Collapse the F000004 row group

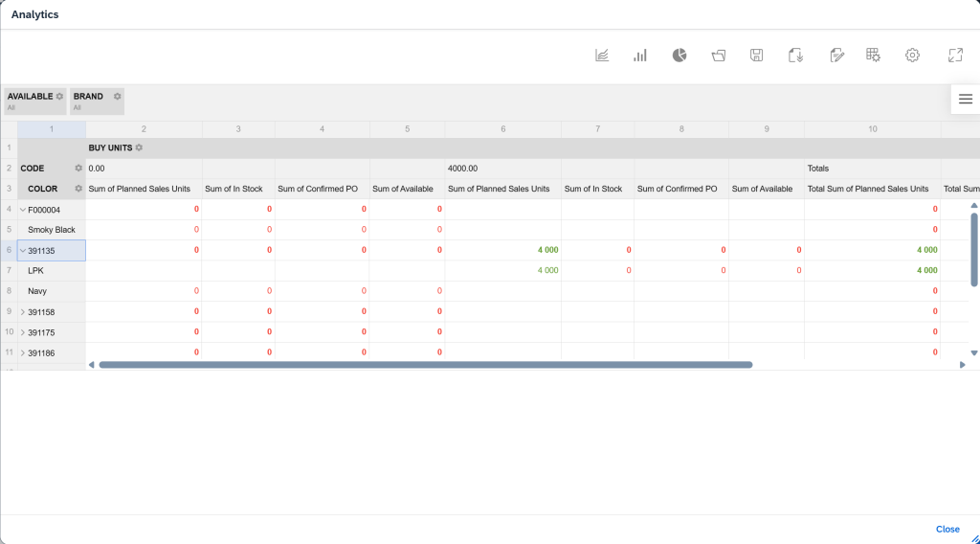[x=23, y=210]
